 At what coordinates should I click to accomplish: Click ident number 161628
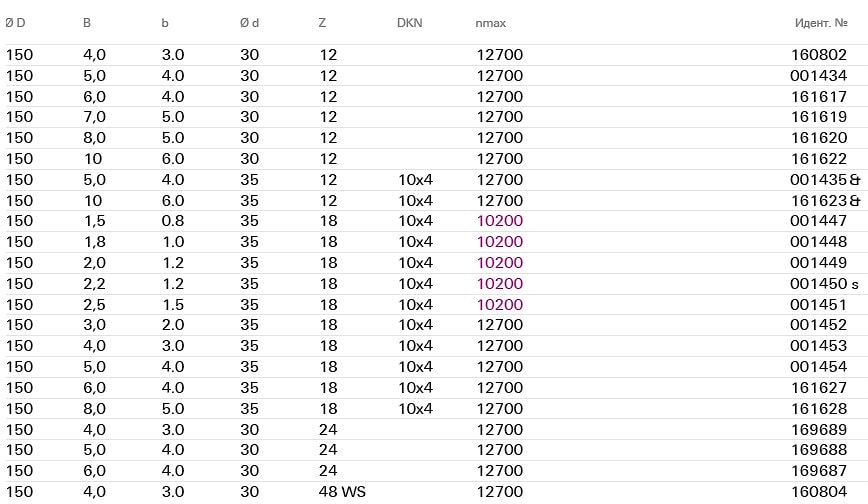pos(819,409)
